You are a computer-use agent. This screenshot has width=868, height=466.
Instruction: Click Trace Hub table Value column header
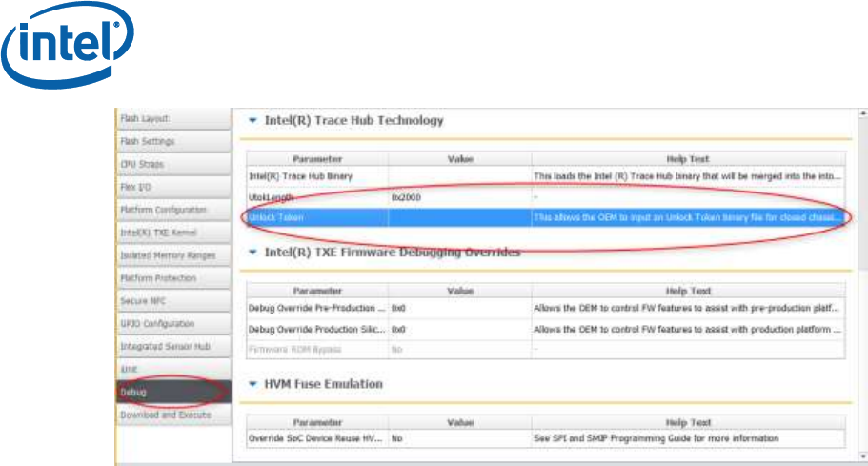point(460,159)
